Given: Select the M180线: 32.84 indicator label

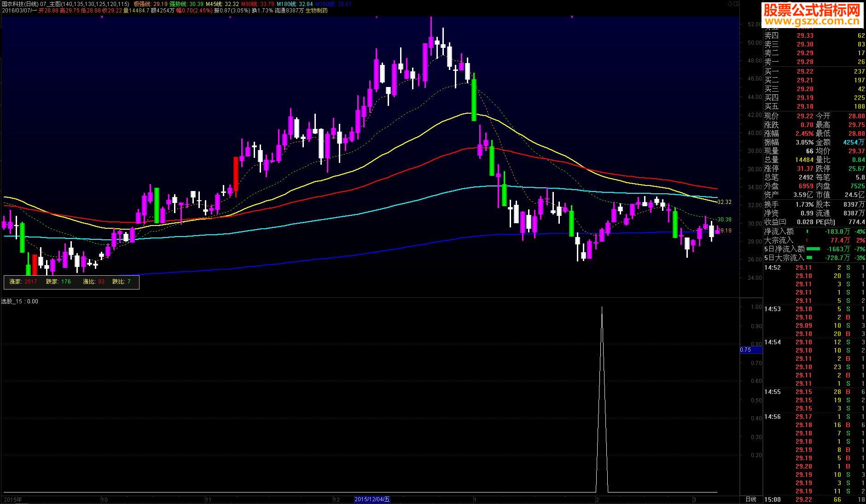Looking at the screenshot, I should point(295,4).
